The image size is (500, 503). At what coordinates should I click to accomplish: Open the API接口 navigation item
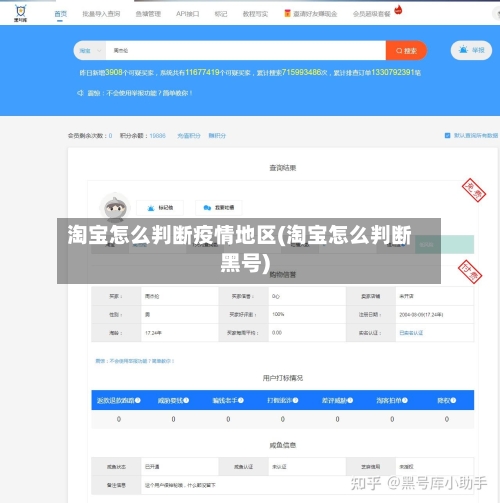(x=187, y=14)
